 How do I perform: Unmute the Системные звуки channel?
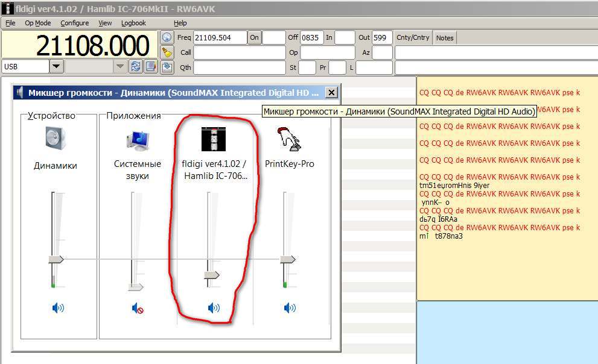coord(138,309)
